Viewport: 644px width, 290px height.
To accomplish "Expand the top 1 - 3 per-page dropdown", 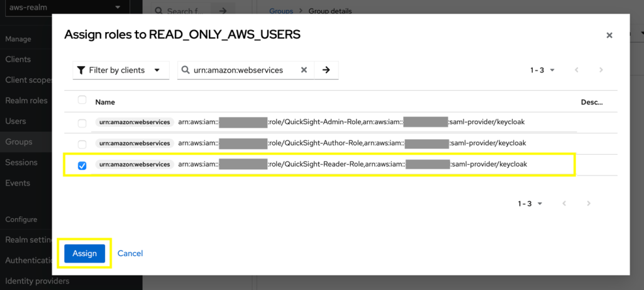I will point(543,70).
